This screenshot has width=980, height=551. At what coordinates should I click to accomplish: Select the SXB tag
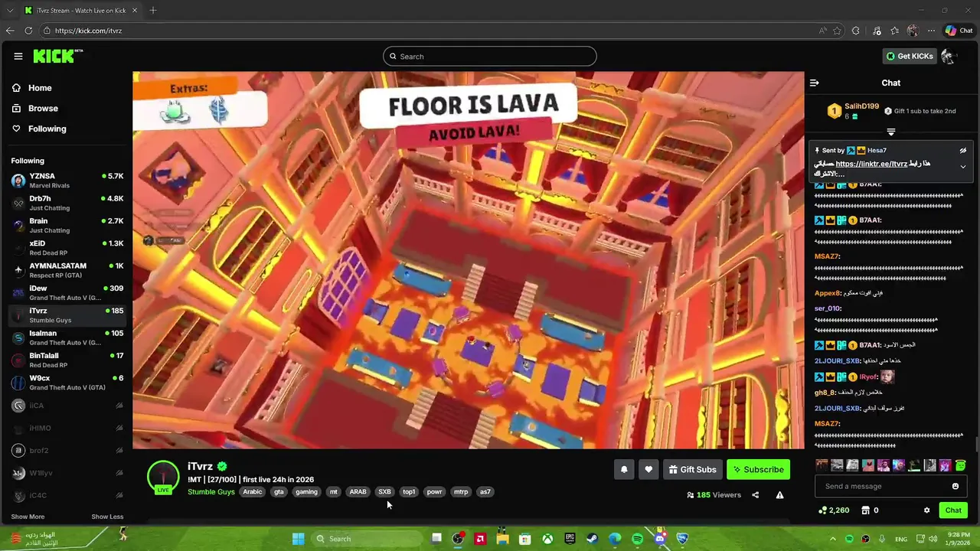coord(384,492)
